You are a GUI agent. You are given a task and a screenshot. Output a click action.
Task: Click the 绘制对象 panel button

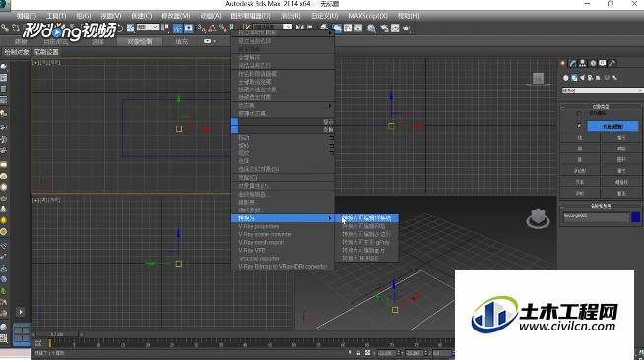coord(17,52)
